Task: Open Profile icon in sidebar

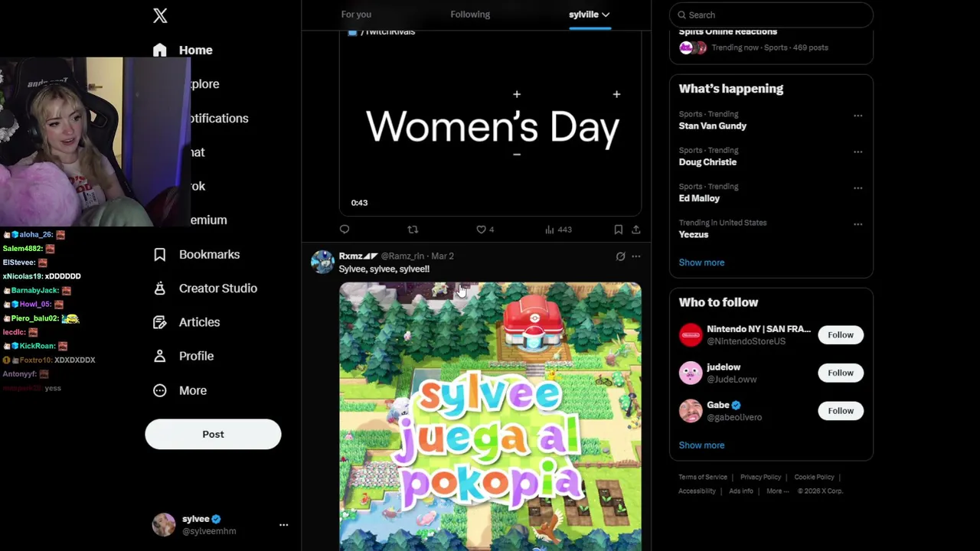Action: click(159, 356)
